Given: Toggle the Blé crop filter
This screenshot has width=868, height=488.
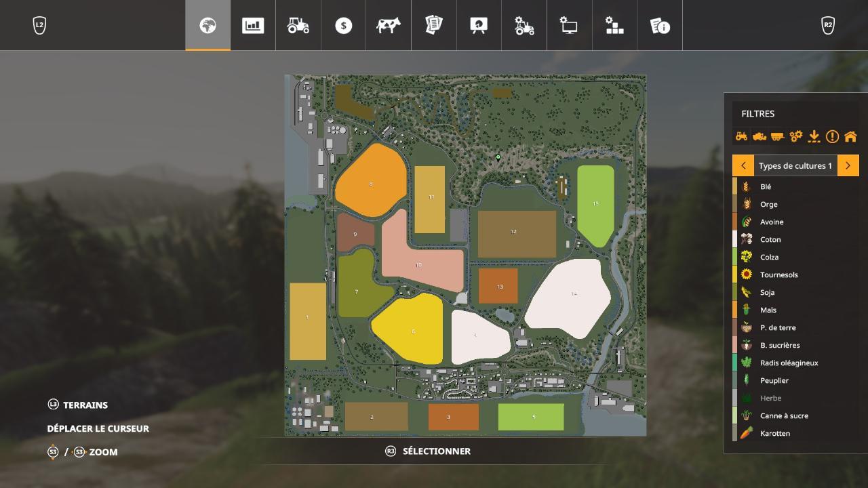Looking at the screenshot, I should tap(795, 186).
